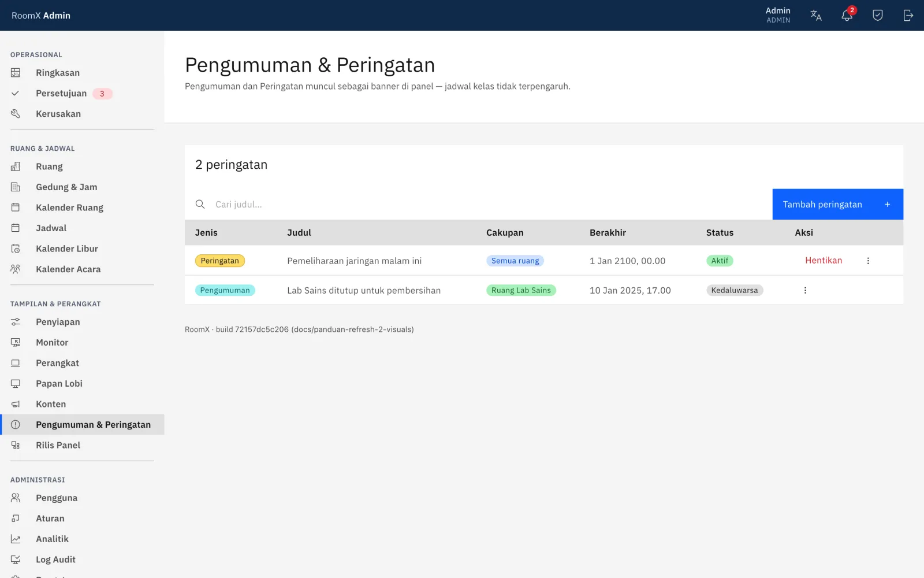Screen dimensions: 924x578
Task: Open Pengguna administration page
Action: tap(82, 498)
